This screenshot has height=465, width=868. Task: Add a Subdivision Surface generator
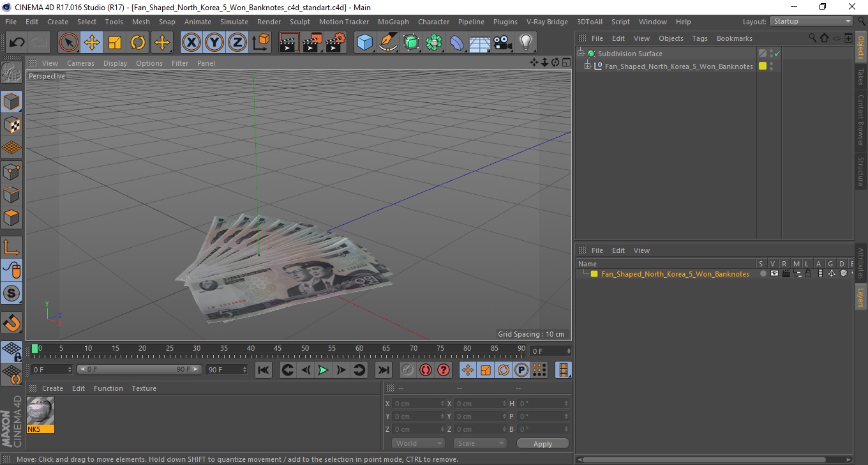pyautogui.click(x=411, y=43)
